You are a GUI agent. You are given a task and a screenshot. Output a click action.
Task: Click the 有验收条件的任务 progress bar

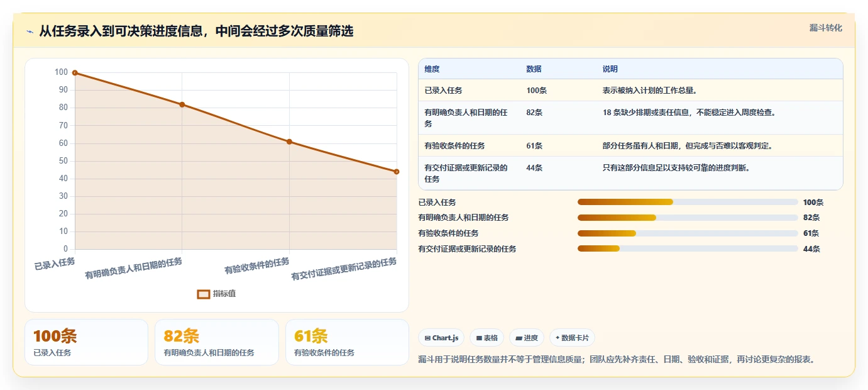688,233
